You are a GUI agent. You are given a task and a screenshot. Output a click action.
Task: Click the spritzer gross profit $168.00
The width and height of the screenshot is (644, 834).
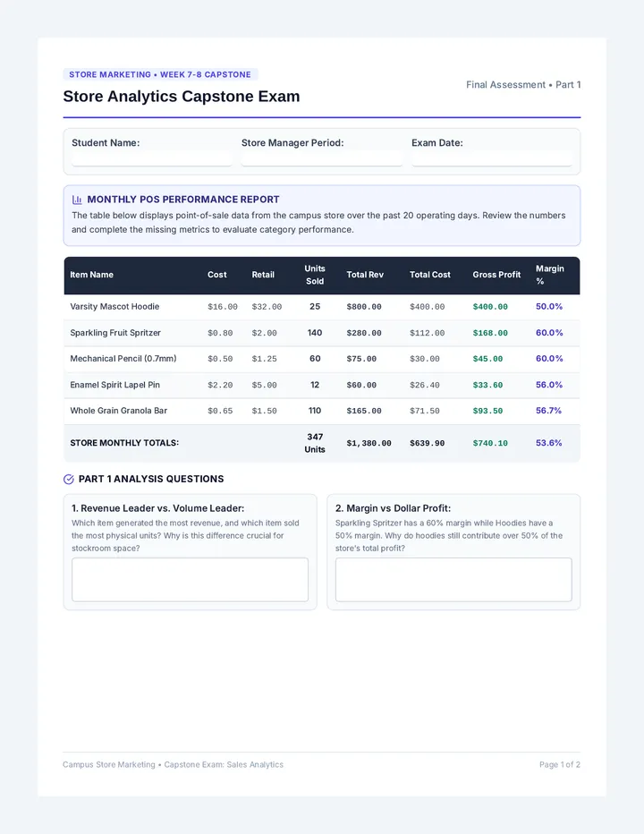(490, 333)
